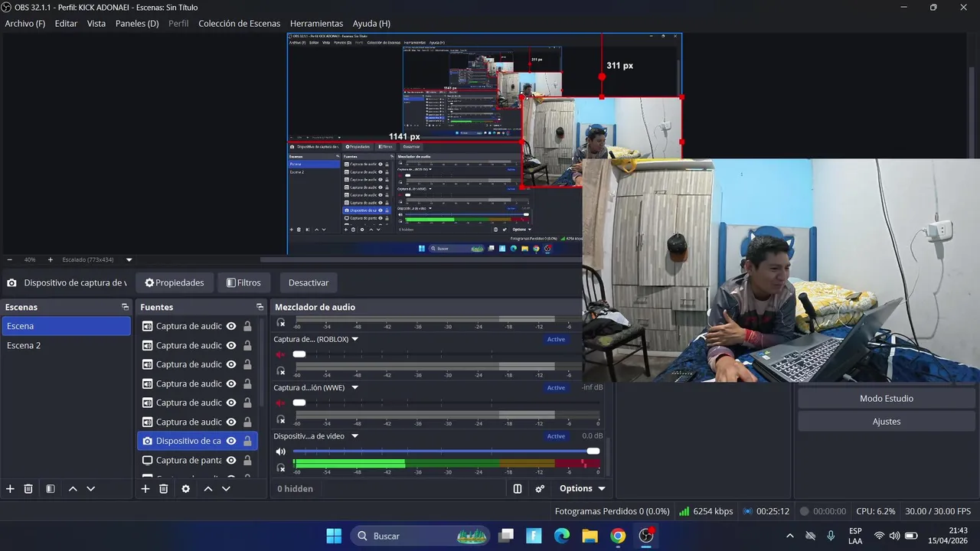The height and width of the screenshot is (551, 980).
Task: Enable Modo Estudio
Action: coord(887,399)
